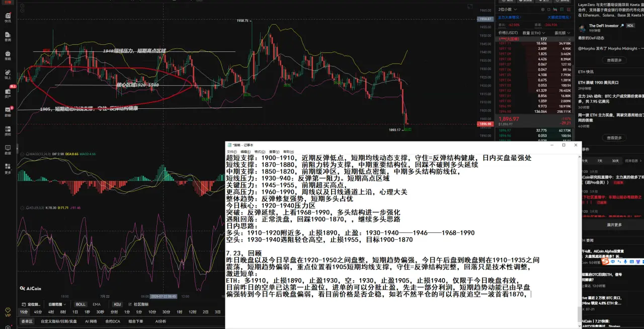Screen dimensions: 644x329
Task: Click 查看更多 under the Morpho post
Action: (x=614, y=60)
